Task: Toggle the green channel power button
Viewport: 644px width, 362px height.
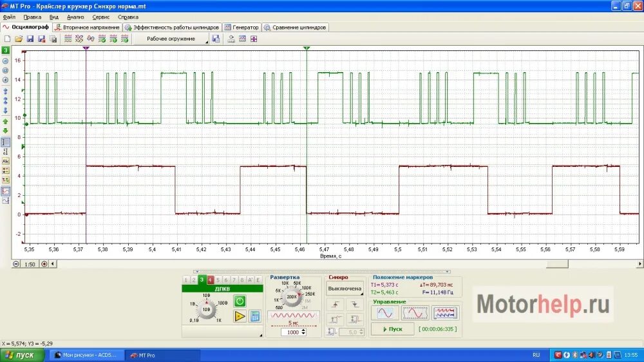Action: click(x=240, y=301)
